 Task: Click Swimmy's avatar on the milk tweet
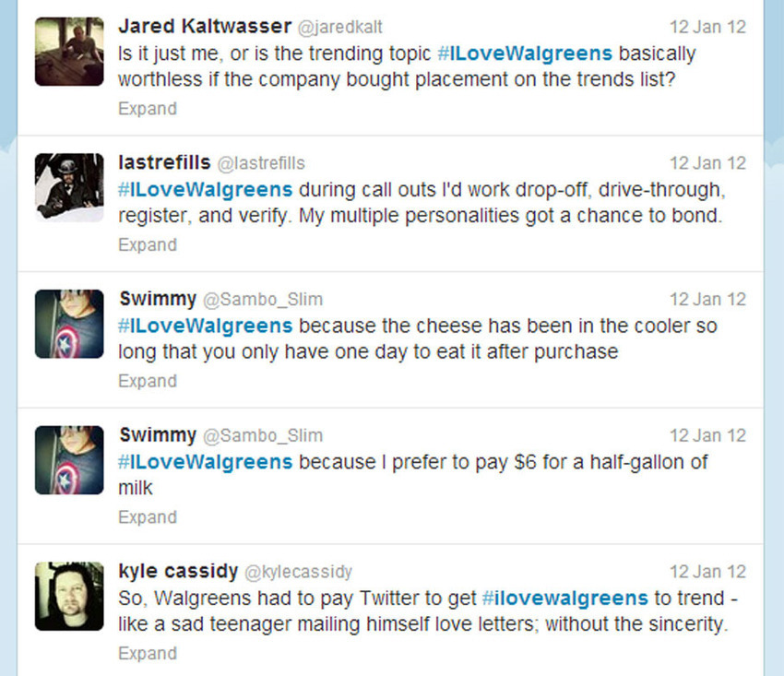[x=69, y=460]
